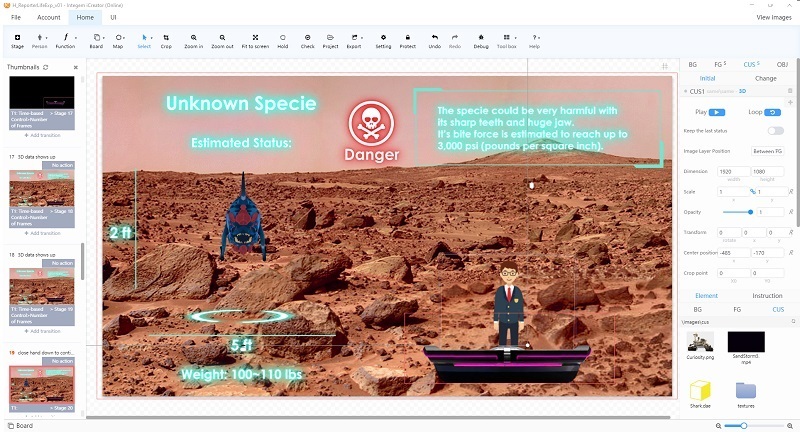Open the Tool box dropdown arrow
This screenshot has height=432, width=800.
tap(515, 38)
